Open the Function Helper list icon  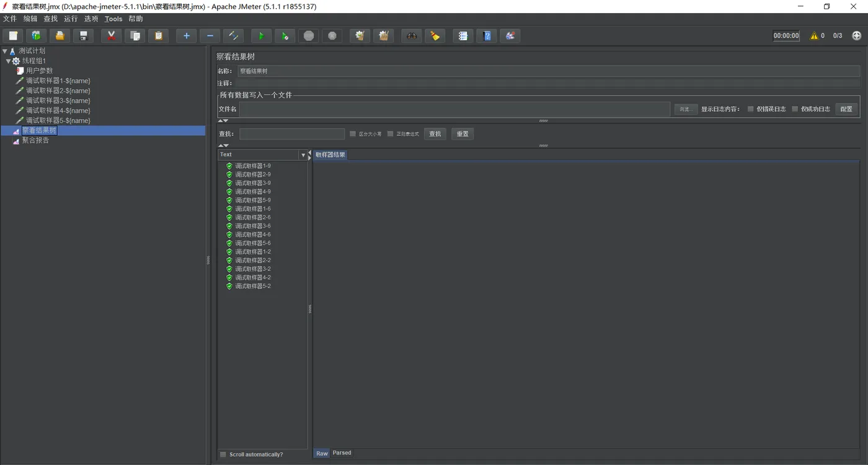click(463, 36)
